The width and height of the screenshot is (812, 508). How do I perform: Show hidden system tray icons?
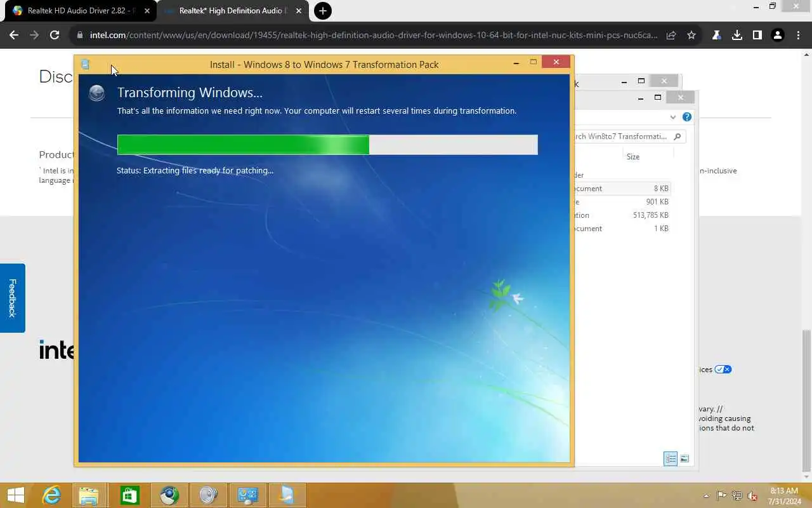[707, 496]
